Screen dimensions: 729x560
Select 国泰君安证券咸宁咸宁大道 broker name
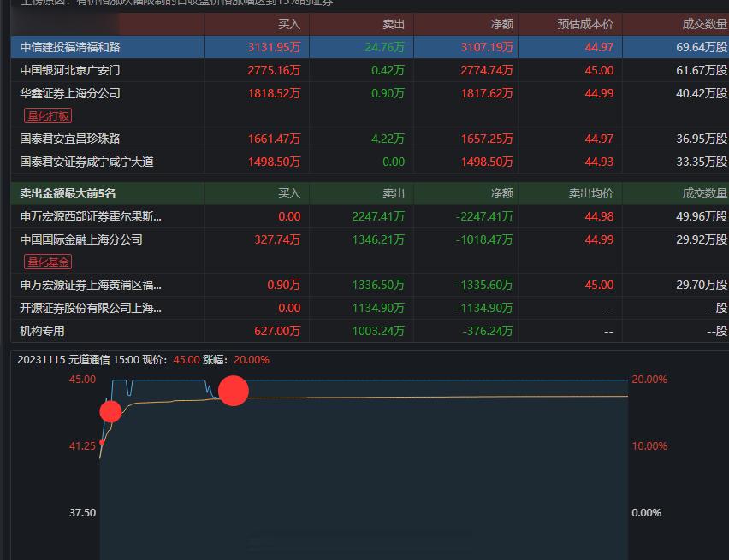tap(86, 162)
